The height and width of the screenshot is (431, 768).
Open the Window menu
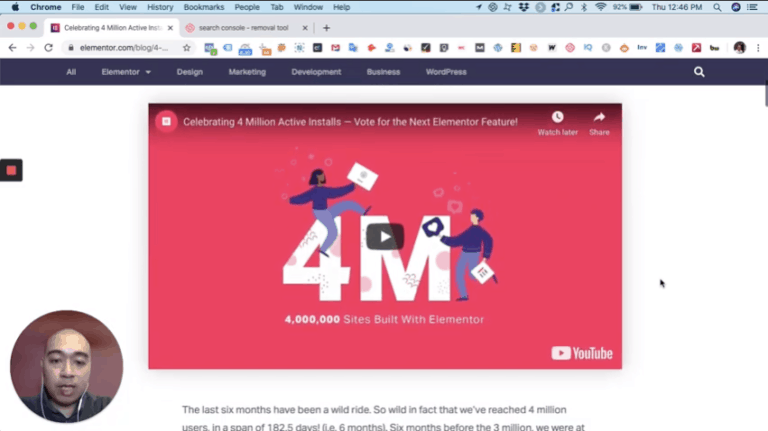[308, 7]
